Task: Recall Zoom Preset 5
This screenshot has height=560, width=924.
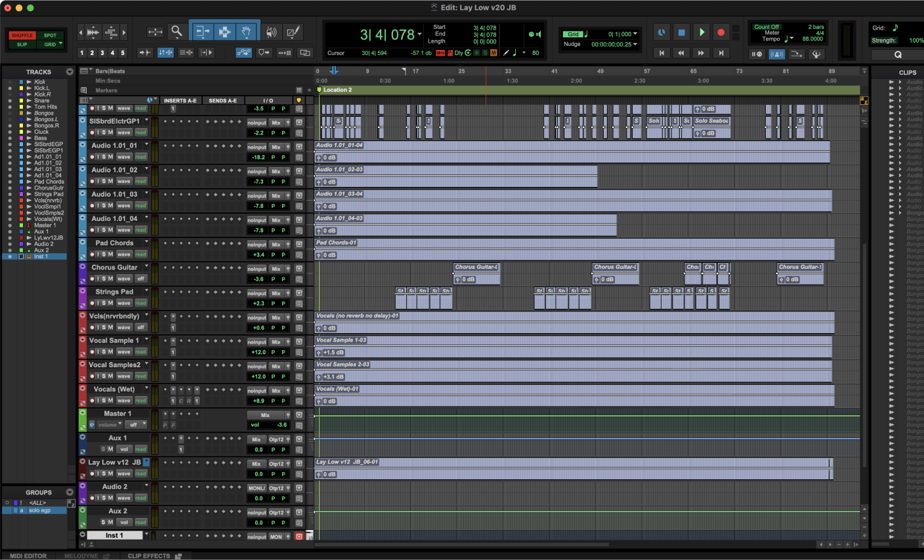Action: tap(123, 52)
